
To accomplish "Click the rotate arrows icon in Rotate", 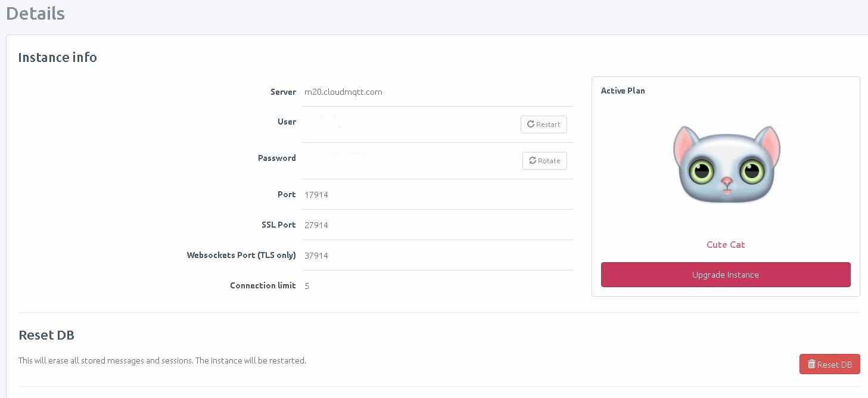I will pos(533,161).
